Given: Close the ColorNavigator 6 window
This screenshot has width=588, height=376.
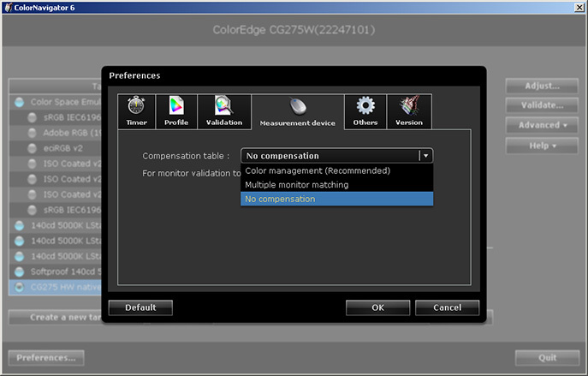Looking at the screenshot, I should pos(579,8).
